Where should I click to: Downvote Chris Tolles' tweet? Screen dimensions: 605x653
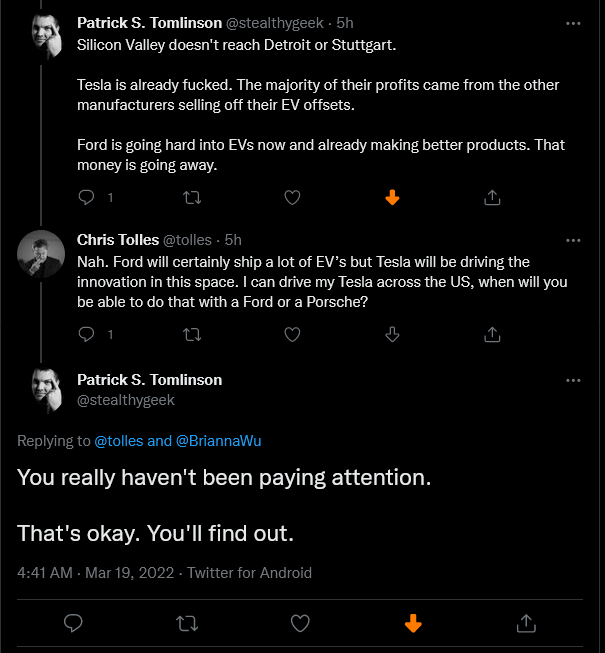[392, 334]
